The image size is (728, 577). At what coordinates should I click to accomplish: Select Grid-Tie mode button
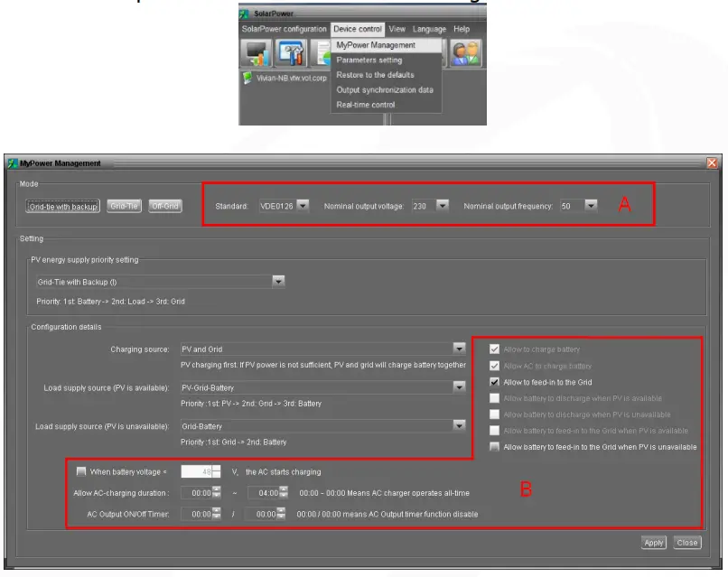point(124,206)
